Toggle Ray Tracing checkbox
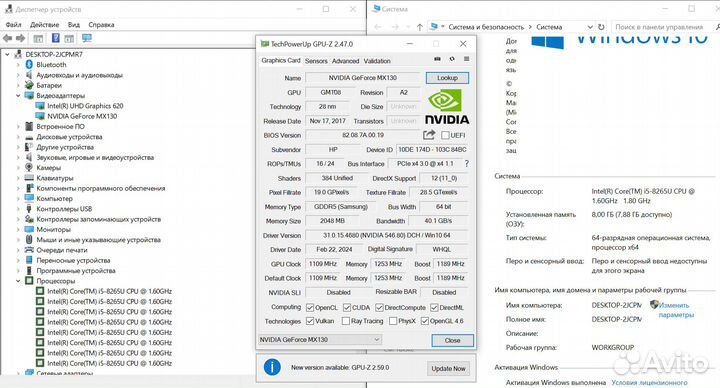 (x=346, y=321)
